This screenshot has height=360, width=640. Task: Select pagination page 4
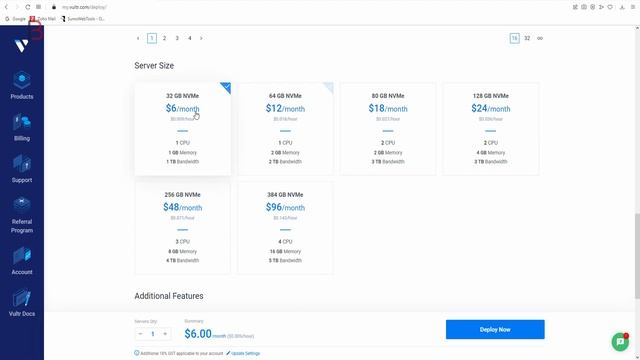(190, 38)
